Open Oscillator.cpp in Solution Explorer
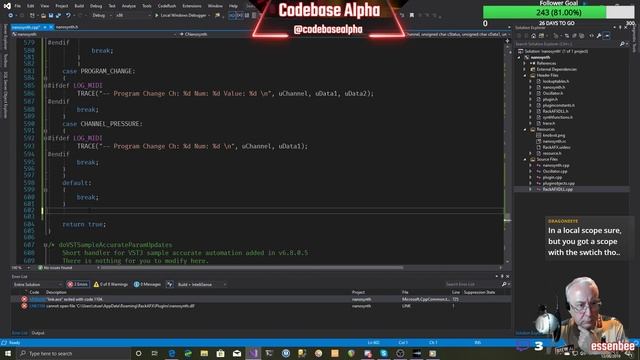The image size is (640, 360). point(555,171)
